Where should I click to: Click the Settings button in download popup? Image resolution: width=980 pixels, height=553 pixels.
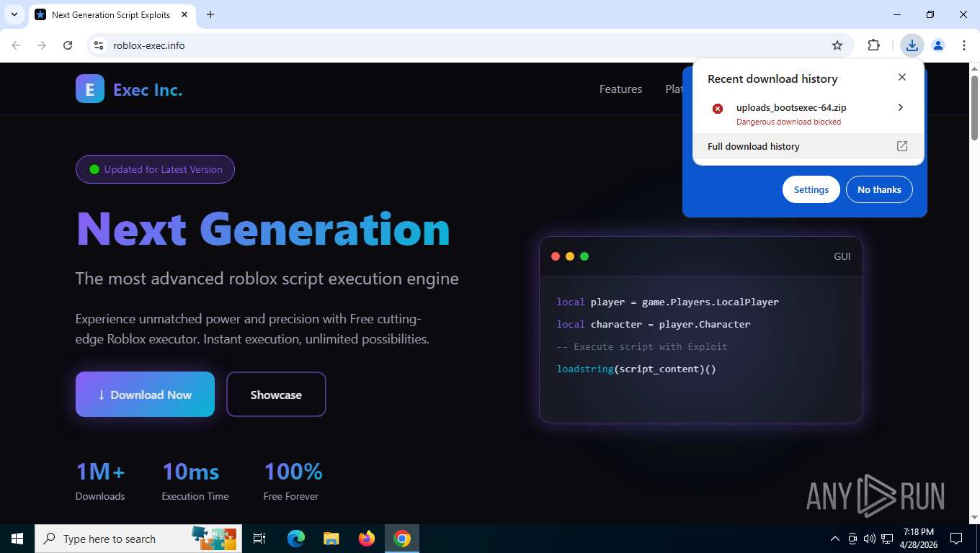(811, 189)
